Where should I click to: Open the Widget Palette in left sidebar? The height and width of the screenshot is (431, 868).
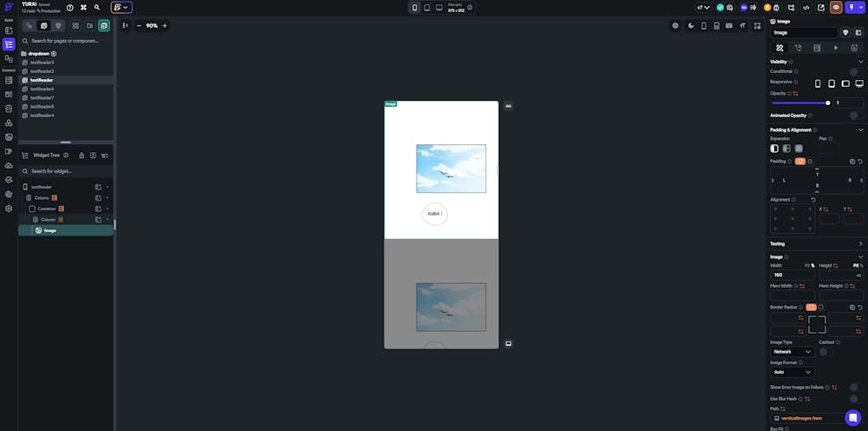pyautogui.click(x=9, y=30)
